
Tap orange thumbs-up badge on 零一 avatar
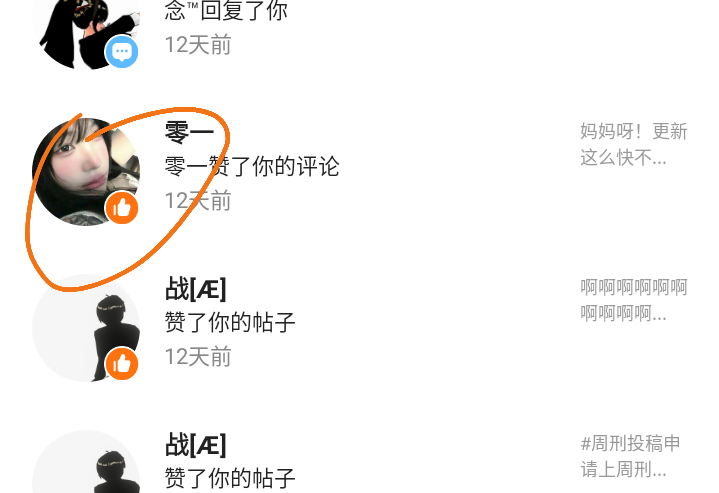click(x=122, y=208)
